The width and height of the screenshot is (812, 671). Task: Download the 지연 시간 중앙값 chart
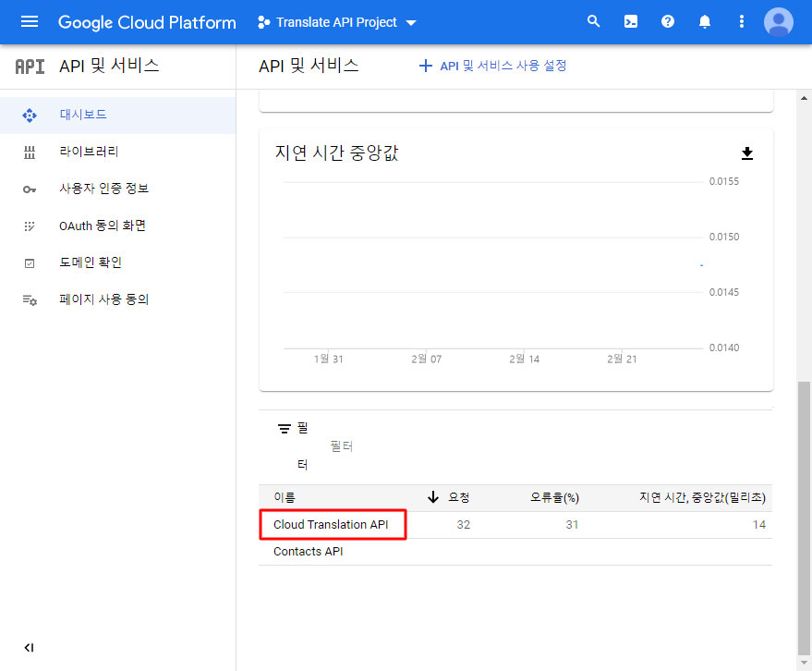[x=746, y=153]
